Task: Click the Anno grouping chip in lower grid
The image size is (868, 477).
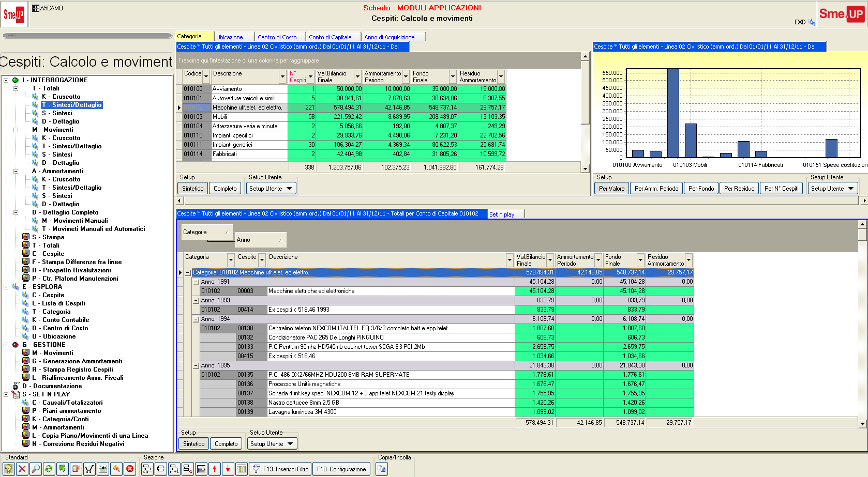Action: tap(261, 240)
